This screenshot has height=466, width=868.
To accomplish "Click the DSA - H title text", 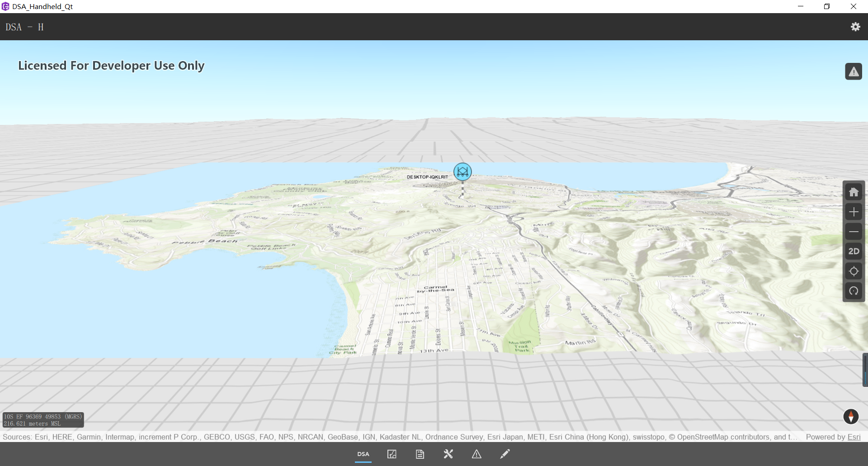I will tap(24, 27).
